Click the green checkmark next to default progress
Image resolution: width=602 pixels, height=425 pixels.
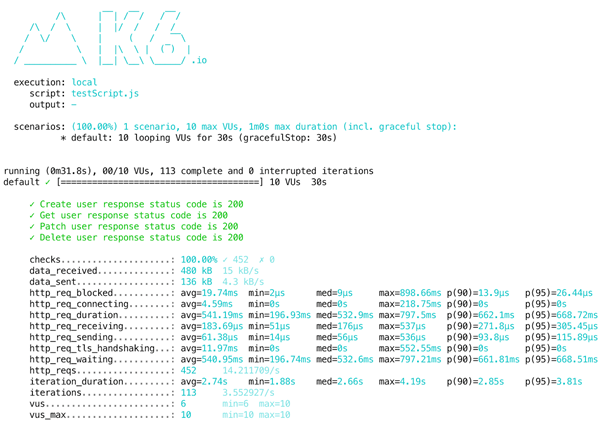tap(48, 182)
